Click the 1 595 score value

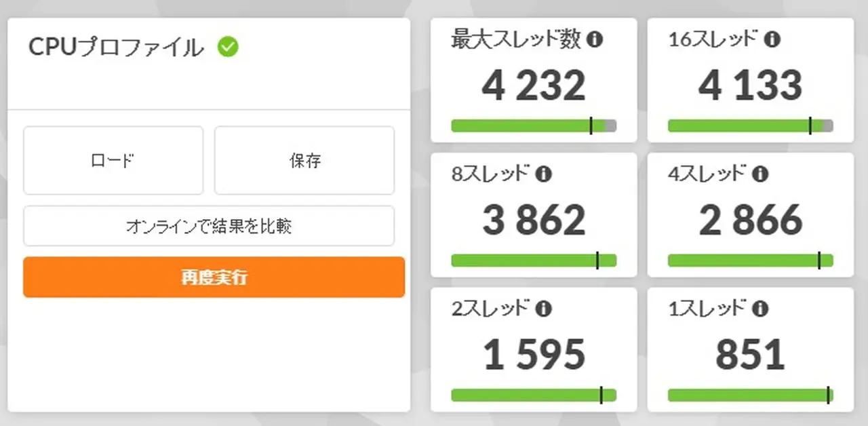click(x=534, y=355)
